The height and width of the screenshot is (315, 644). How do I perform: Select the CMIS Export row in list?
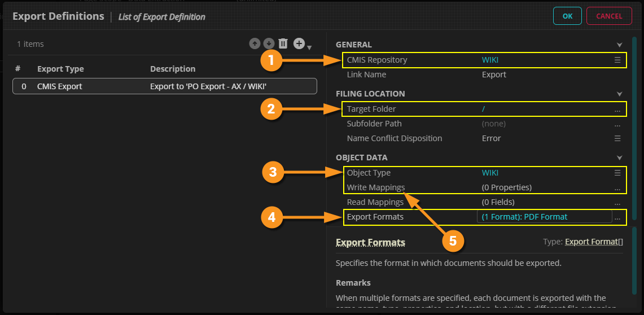164,86
